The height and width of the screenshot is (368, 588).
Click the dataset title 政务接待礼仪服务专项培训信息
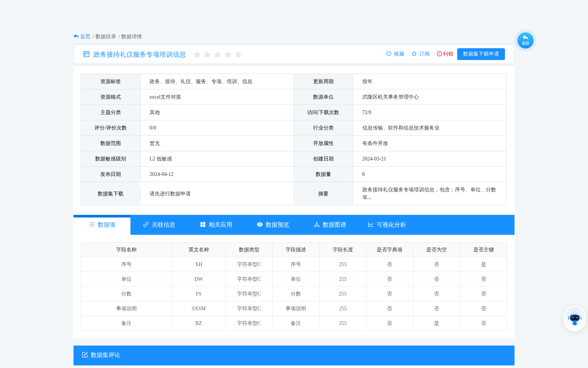pyautogui.click(x=140, y=54)
